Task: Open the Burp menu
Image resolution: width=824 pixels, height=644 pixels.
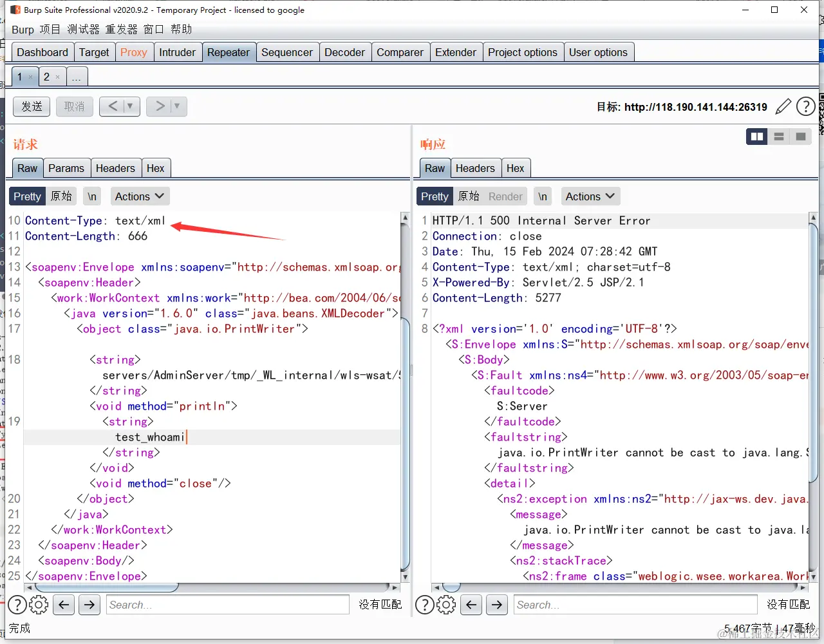Action: pyautogui.click(x=23, y=30)
